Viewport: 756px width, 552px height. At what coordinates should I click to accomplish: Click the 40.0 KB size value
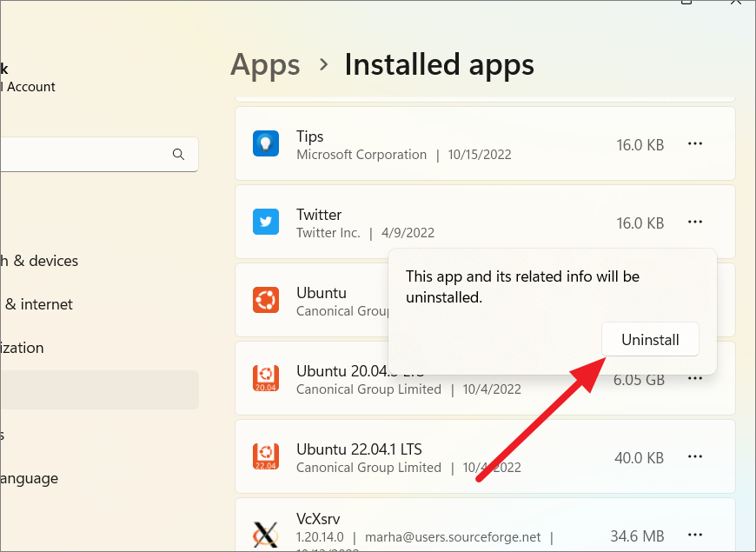639,457
